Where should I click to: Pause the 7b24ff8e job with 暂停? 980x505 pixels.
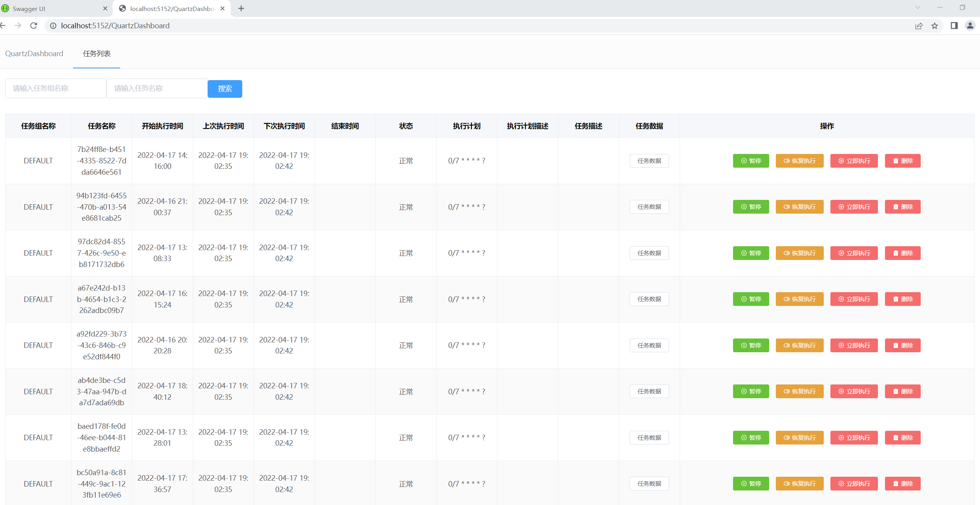tap(750, 161)
